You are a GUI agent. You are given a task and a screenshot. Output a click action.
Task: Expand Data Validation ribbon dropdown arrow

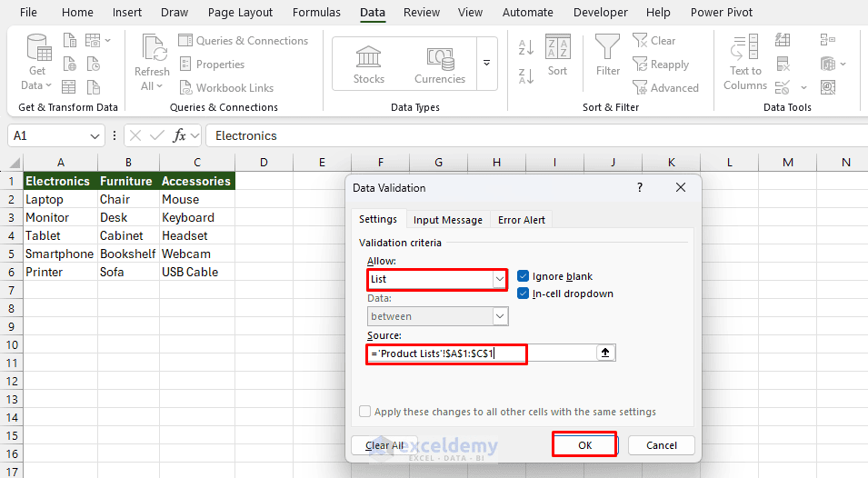(803, 87)
